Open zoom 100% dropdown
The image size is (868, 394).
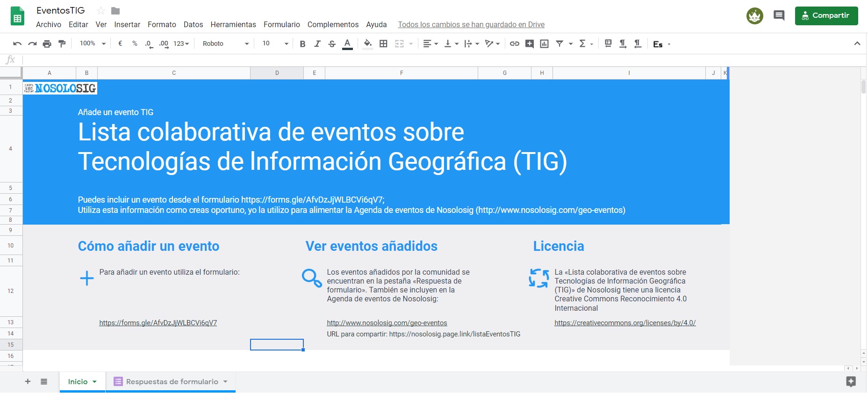coord(93,44)
